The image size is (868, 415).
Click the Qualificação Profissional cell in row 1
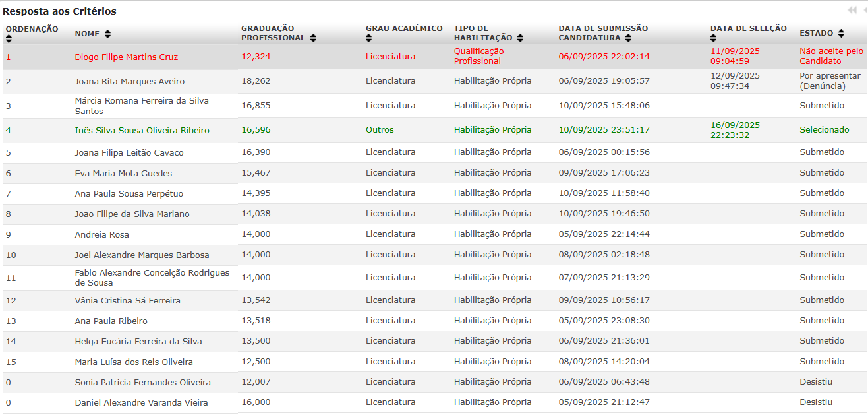(478, 56)
